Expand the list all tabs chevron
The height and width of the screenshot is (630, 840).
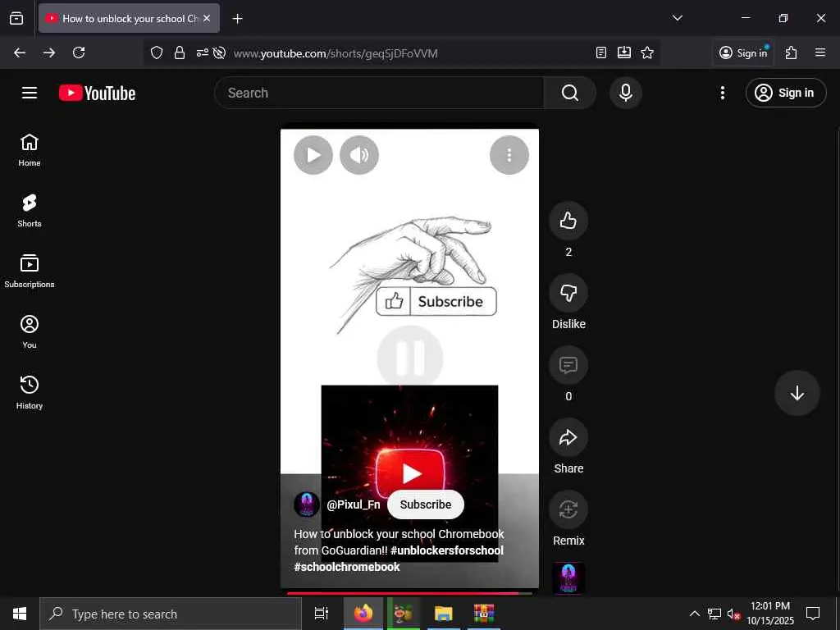pos(678,18)
